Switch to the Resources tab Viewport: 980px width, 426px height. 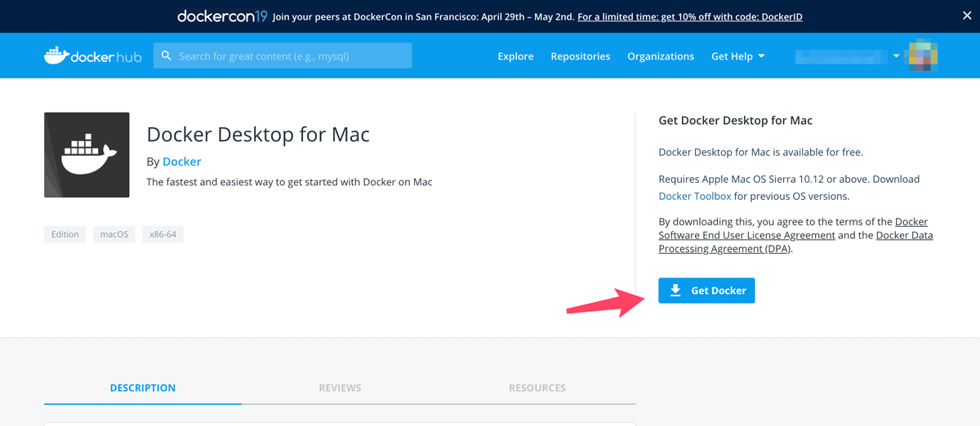click(537, 388)
